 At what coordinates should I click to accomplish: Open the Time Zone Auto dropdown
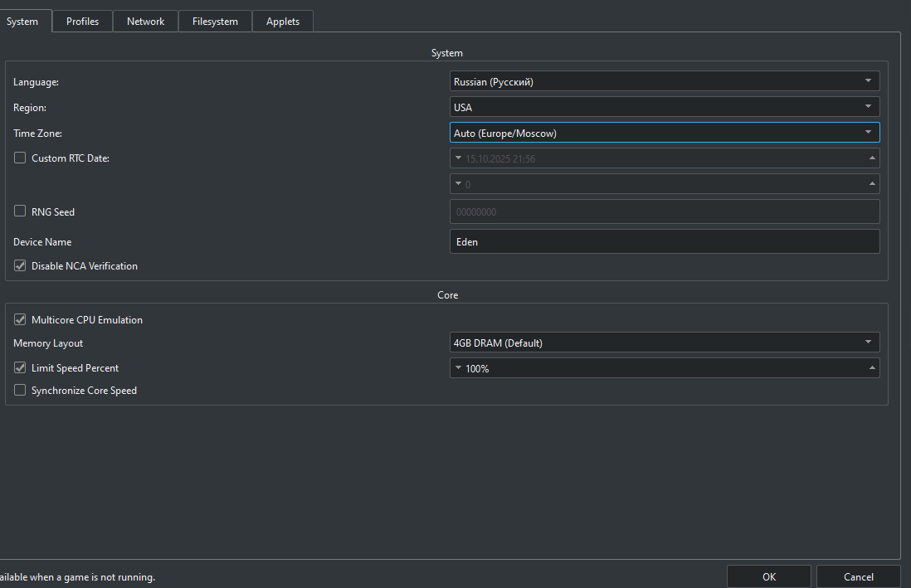[665, 133]
